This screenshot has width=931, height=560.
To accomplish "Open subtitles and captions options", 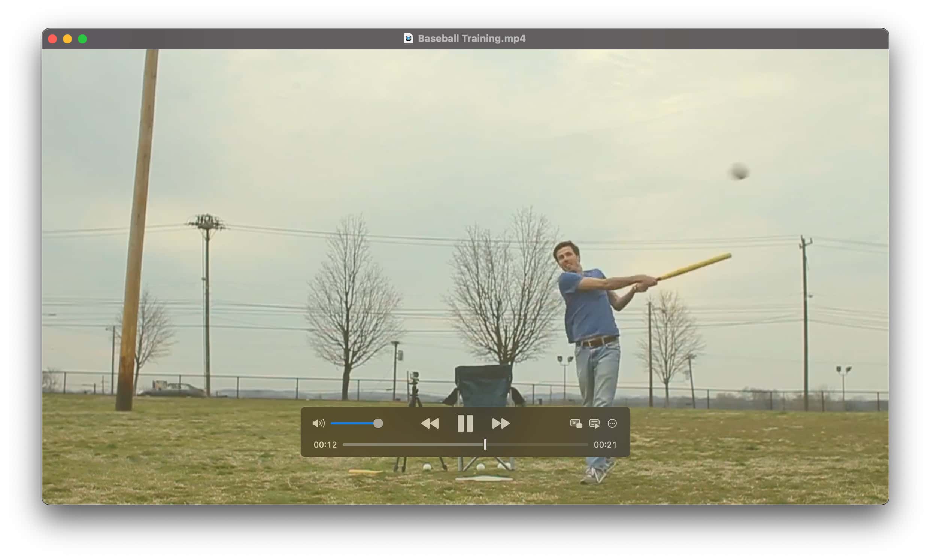I will point(594,423).
